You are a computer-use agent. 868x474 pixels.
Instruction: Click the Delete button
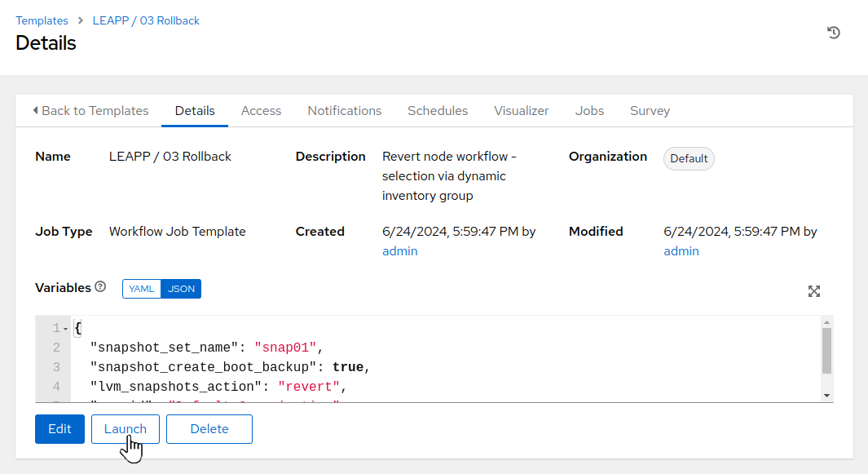coord(209,429)
